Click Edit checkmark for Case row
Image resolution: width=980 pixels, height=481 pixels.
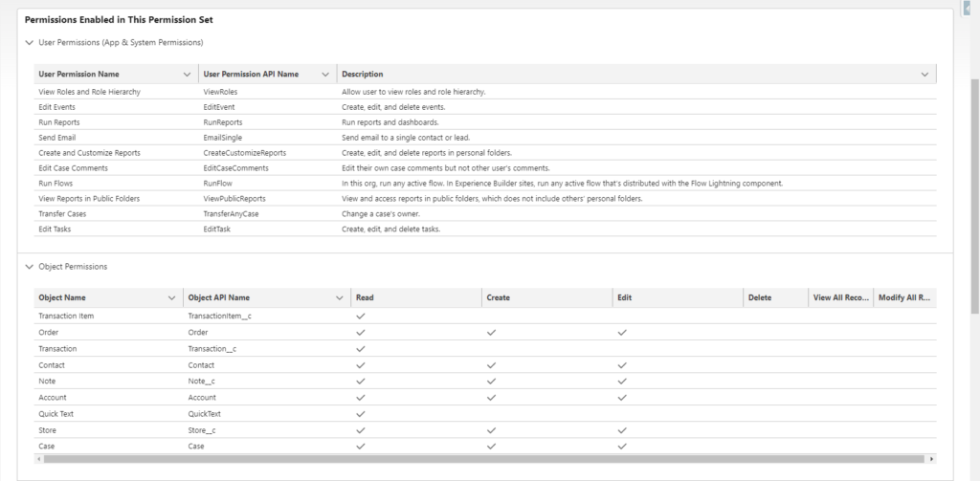coord(622,447)
